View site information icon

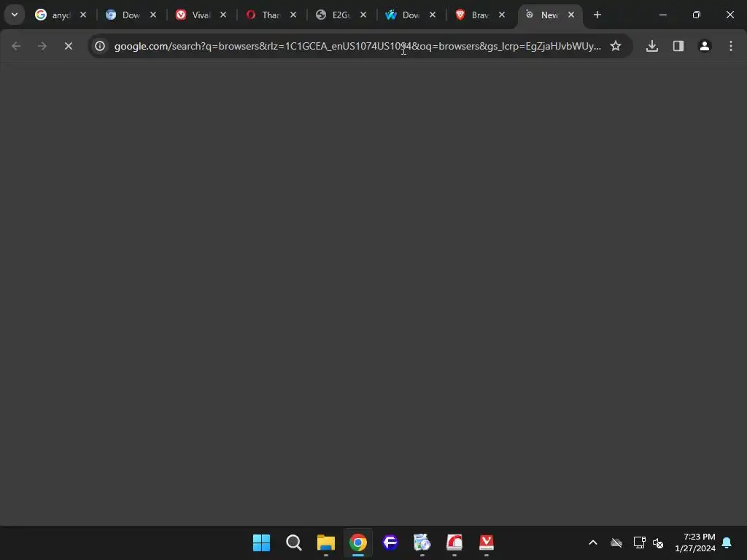99,46
